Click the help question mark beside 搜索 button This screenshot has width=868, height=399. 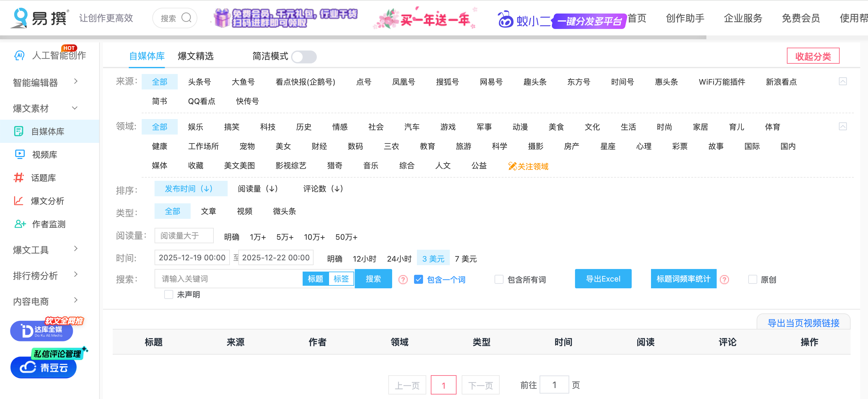point(403,279)
